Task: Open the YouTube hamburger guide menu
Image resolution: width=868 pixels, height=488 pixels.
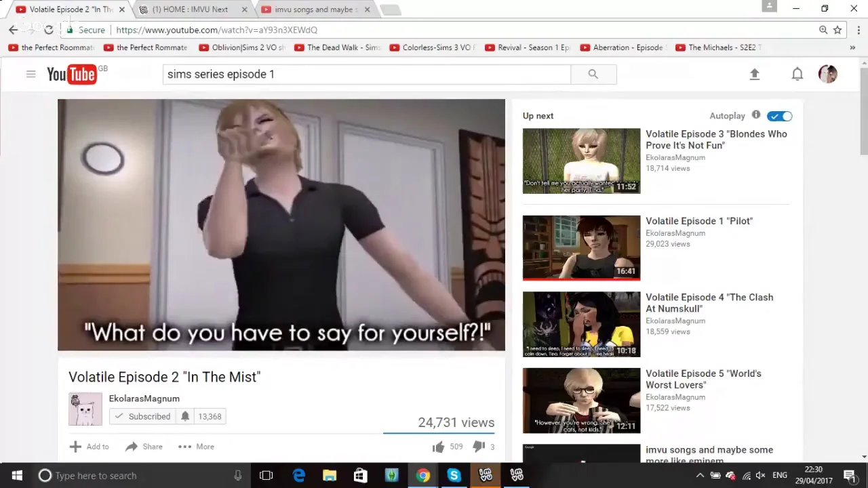Action: [x=31, y=74]
